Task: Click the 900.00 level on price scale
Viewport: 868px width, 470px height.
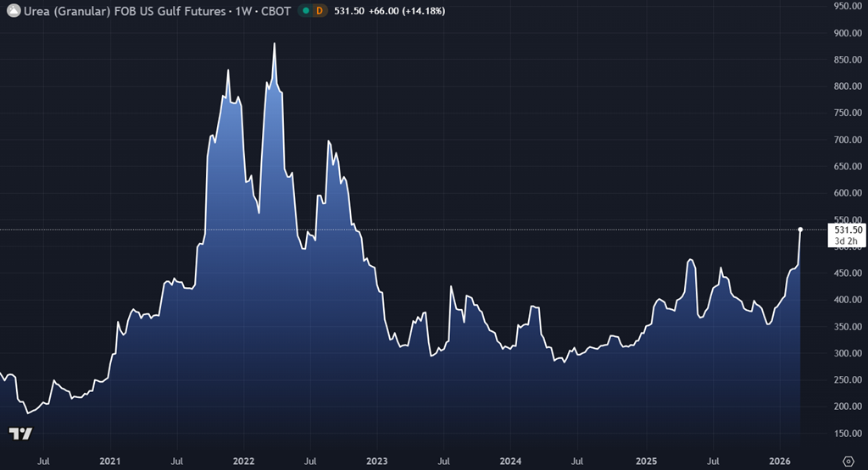Action: tap(848, 33)
